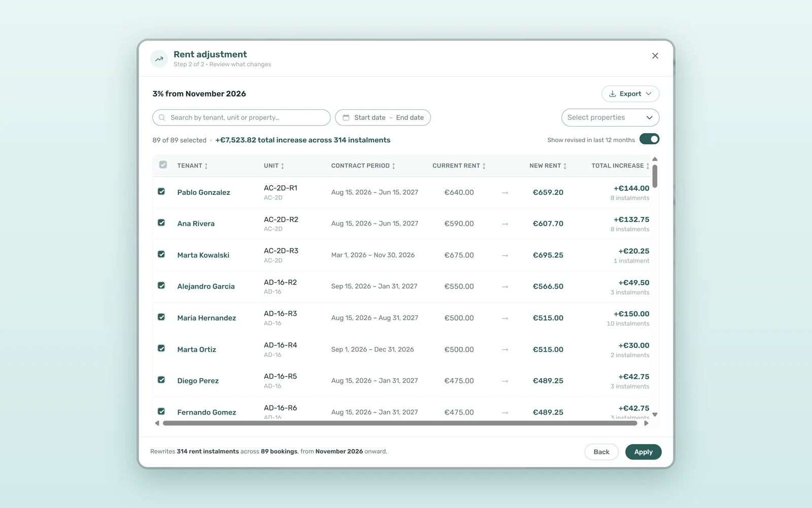The image size is (812, 508).
Task: Click tenant name Diego Perez
Action: pyautogui.click(x=198, y=381)
